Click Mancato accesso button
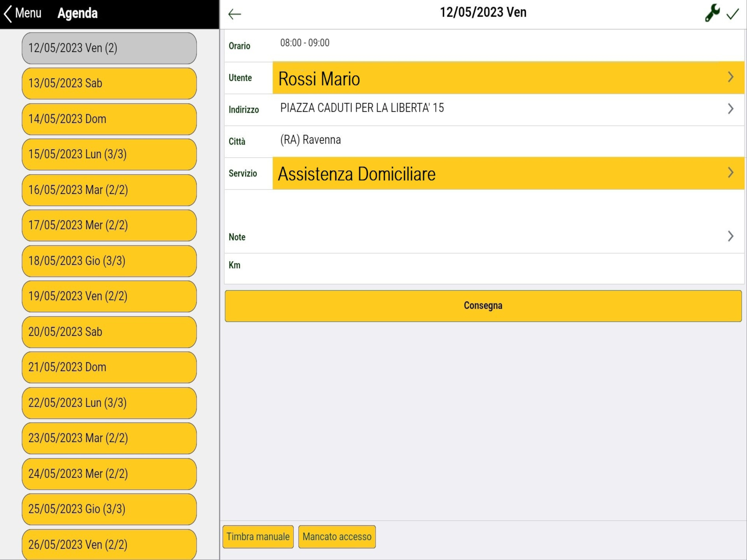The height and width of the screenshot is (560, 747). (x=337, y=536)
